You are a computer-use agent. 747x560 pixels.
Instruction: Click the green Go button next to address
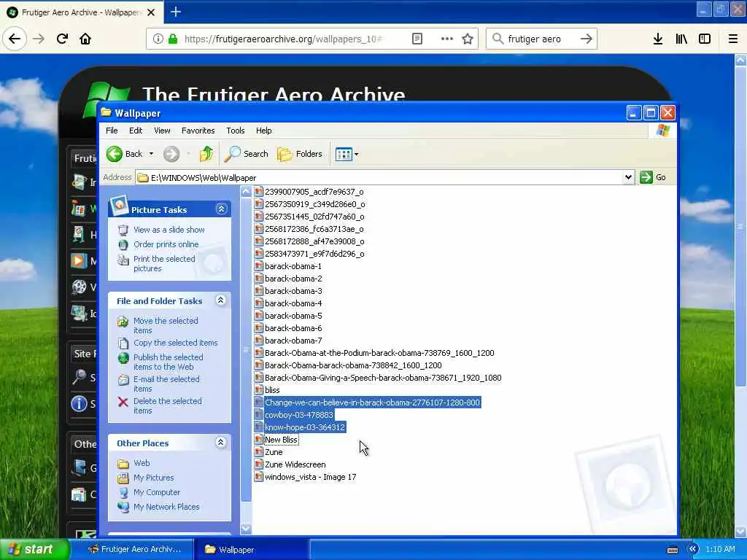point(653,177)
